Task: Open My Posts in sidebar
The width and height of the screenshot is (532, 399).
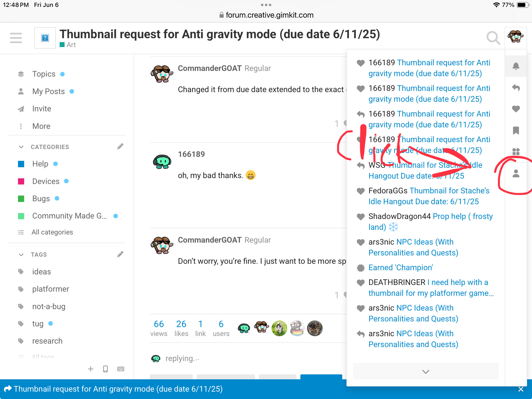Action: pos(49,91)
